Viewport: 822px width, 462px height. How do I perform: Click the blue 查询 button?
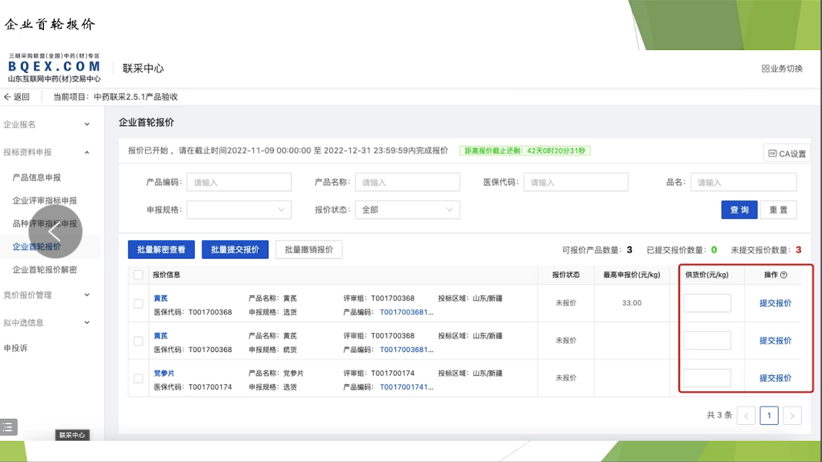pos(739,210)
